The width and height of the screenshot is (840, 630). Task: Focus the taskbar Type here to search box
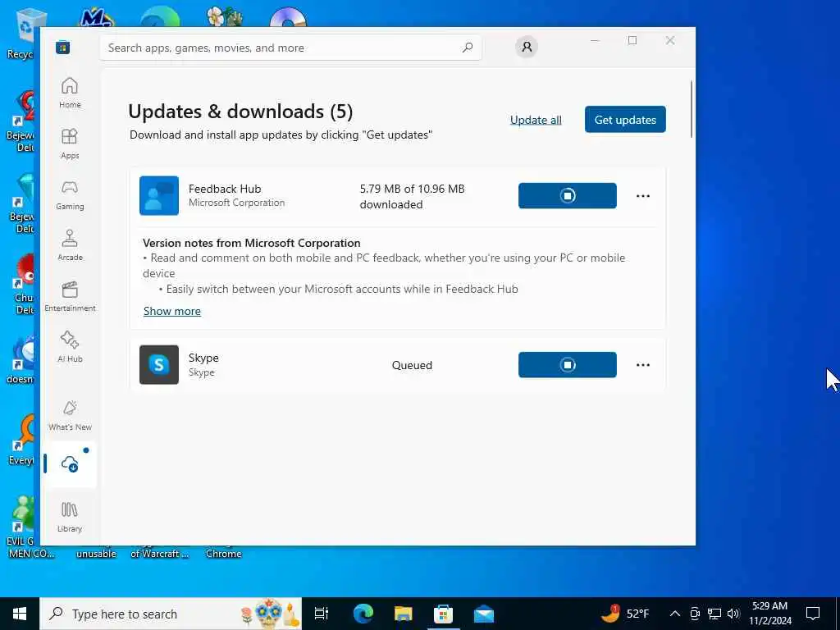click(x=171, y=614)
